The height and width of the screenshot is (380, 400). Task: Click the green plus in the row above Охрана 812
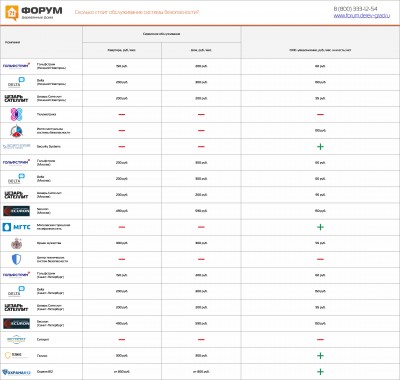[320, 355]
